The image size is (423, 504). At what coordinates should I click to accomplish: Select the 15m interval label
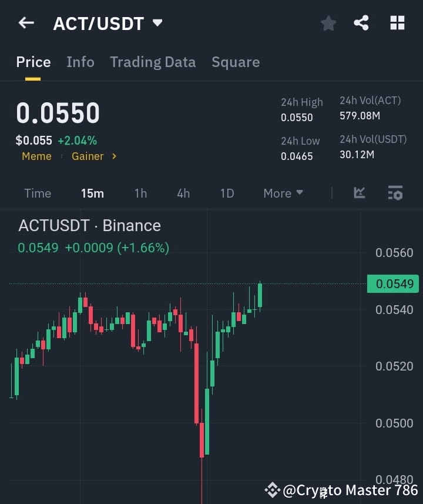pyautogui.click(x=92, y=193)
